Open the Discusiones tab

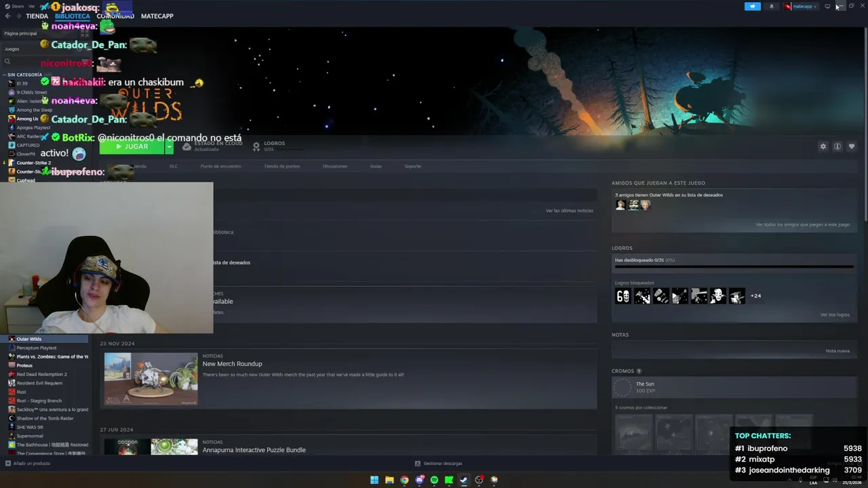tap(335, 166)
